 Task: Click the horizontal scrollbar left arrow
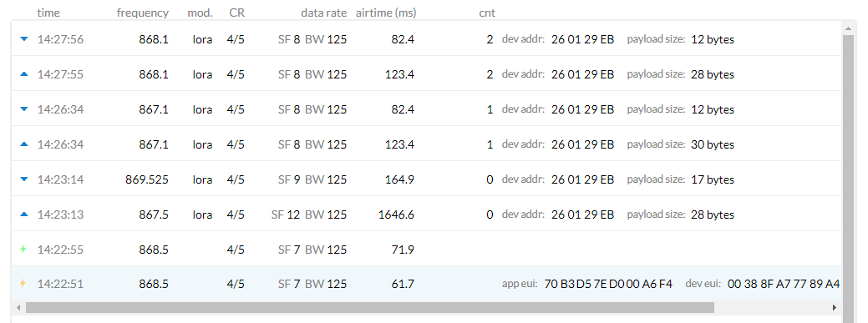pos(18,307)
